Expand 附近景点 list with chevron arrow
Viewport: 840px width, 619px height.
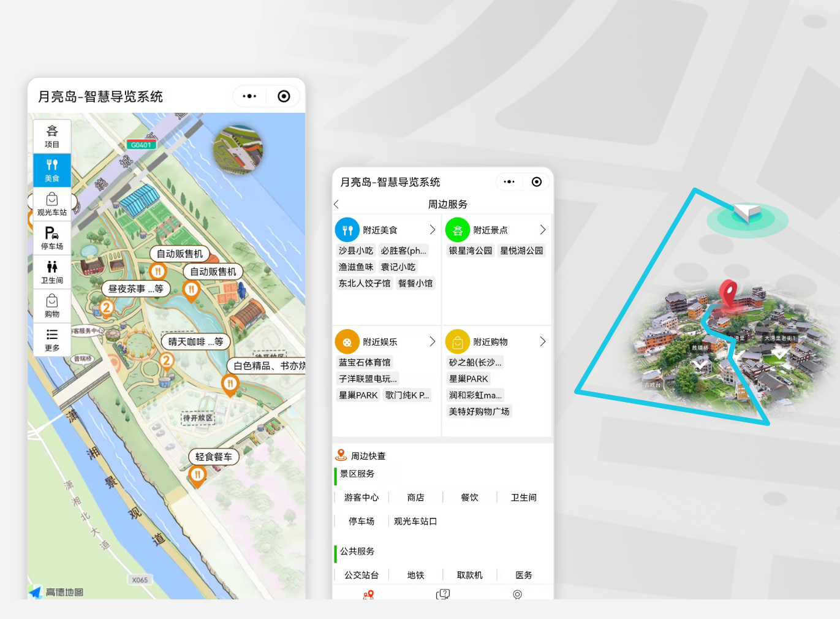point(542,230)
